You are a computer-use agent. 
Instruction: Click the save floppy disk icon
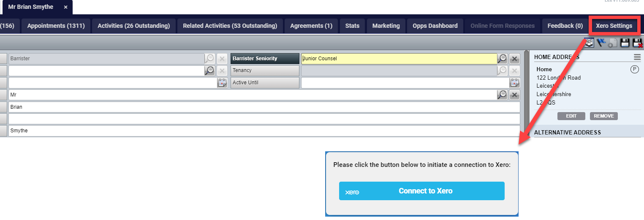tap(625, 43)
